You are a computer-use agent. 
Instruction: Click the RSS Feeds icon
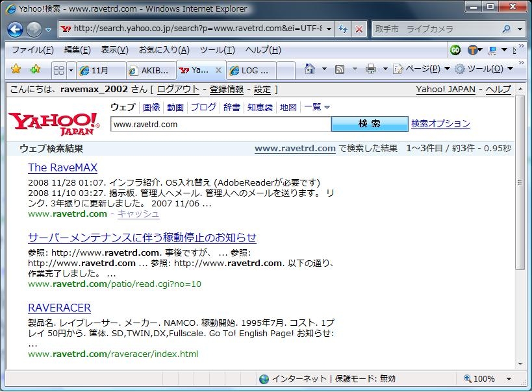click(x=340, y=69)
